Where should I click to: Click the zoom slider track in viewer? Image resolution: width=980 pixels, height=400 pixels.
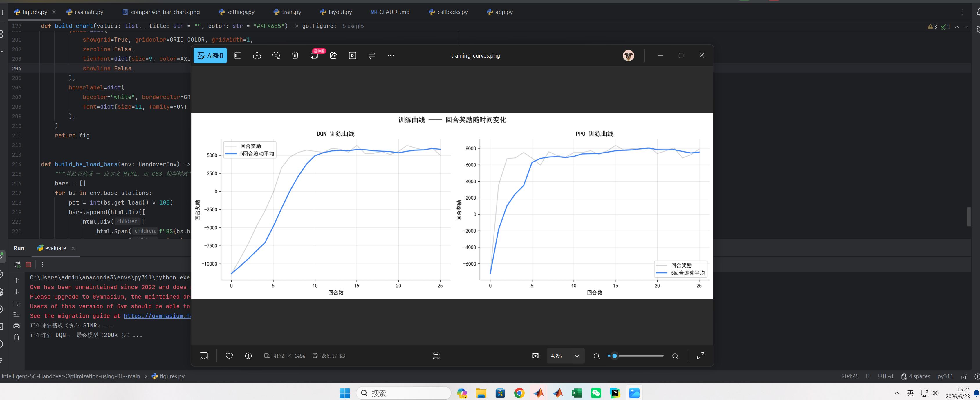(636, 356)
